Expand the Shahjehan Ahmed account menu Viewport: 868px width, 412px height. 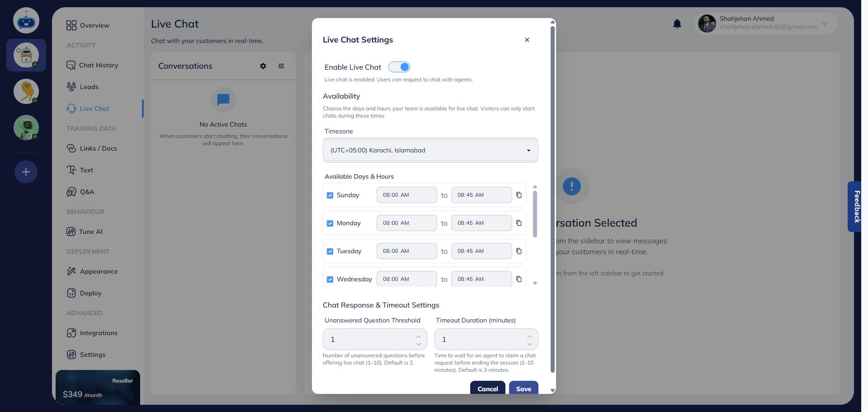[824, 24]
